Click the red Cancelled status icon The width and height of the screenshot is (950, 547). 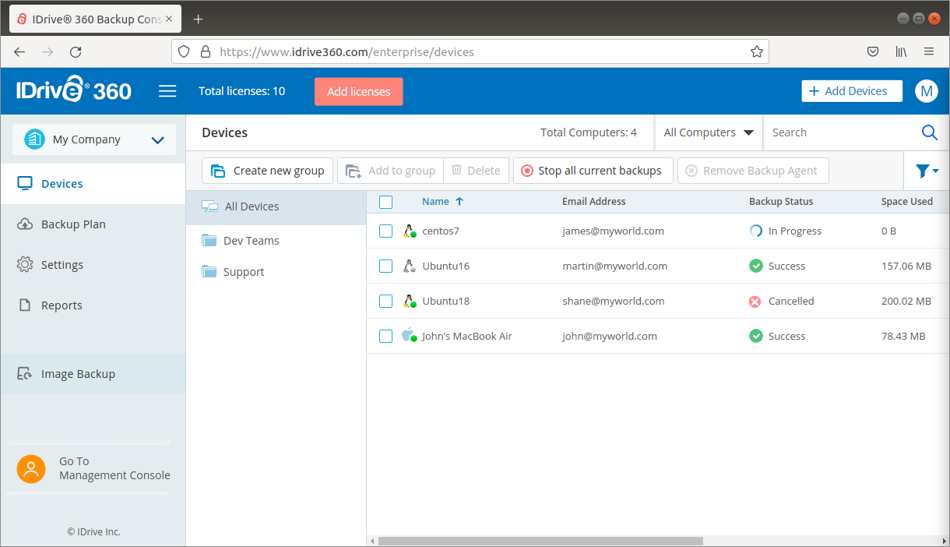755,301
